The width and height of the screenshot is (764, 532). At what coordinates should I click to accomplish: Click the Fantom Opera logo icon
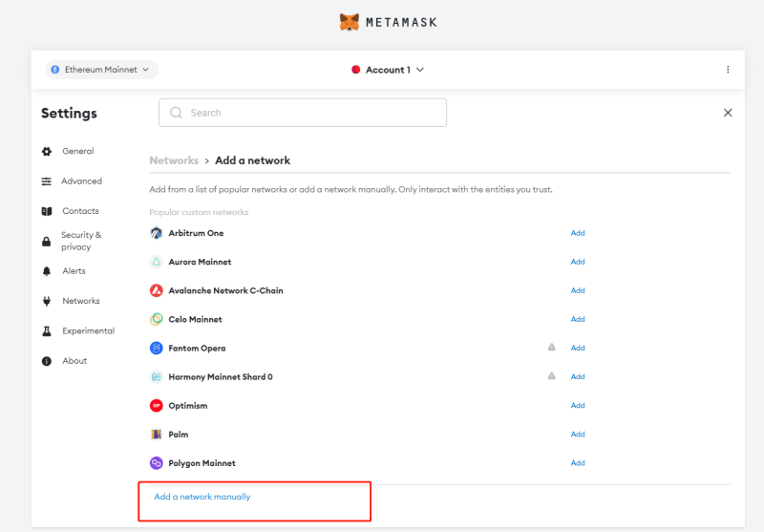coord(156,348)
